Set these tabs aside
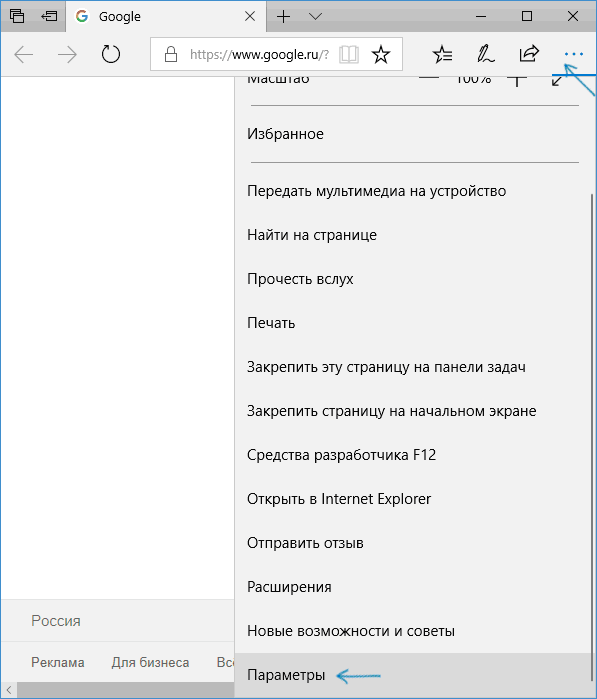 pyautogui.click(x=49, y=16)
